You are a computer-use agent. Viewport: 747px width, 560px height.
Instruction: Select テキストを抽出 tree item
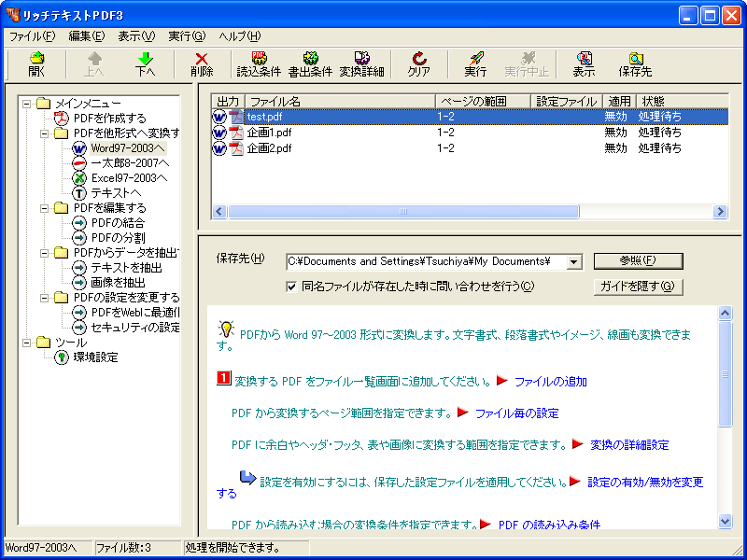[x=126, y=268]
